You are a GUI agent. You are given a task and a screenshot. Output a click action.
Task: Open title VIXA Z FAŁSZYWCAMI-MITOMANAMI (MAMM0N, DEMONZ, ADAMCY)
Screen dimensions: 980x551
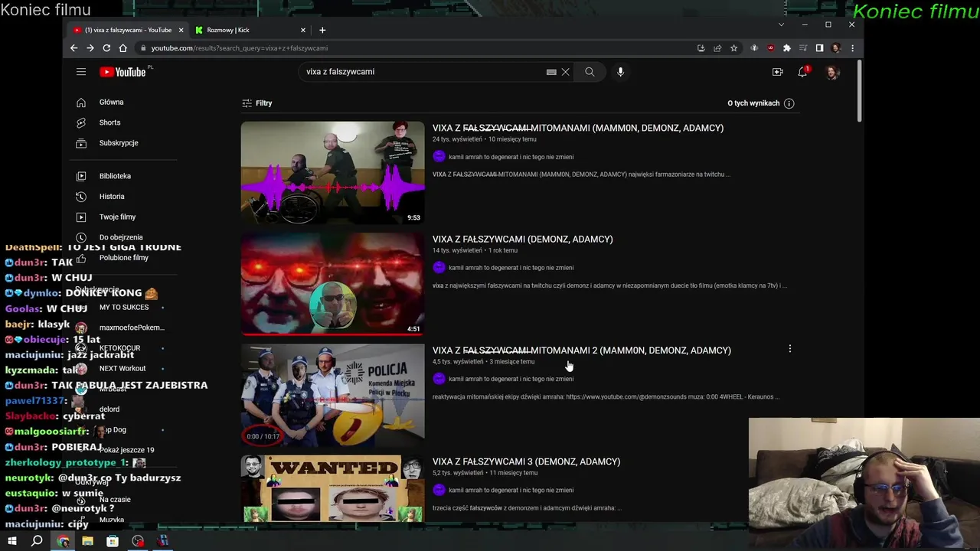[578, 128]
